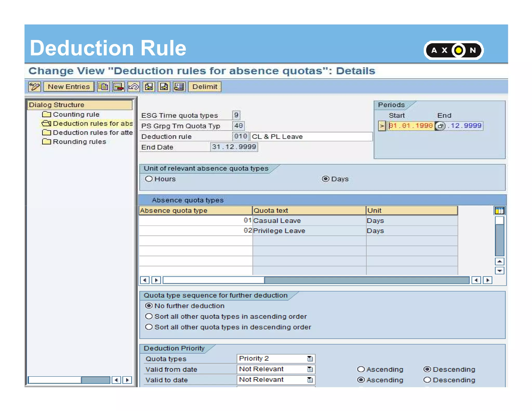
Task: Click the Copy As toolbar icon
Action: point(103,87)
